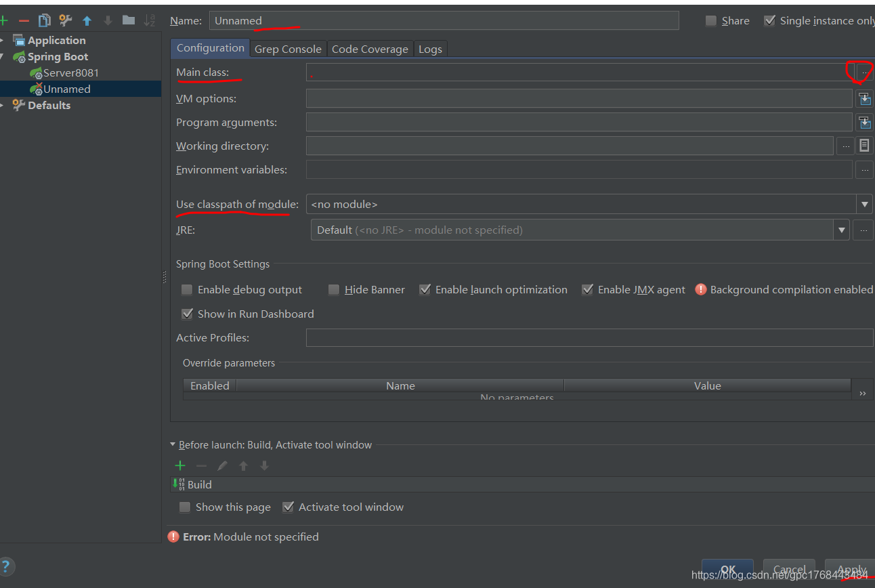Click the Program arguments input field
This screenshot has height=588, width=875.
click(579, 123)
